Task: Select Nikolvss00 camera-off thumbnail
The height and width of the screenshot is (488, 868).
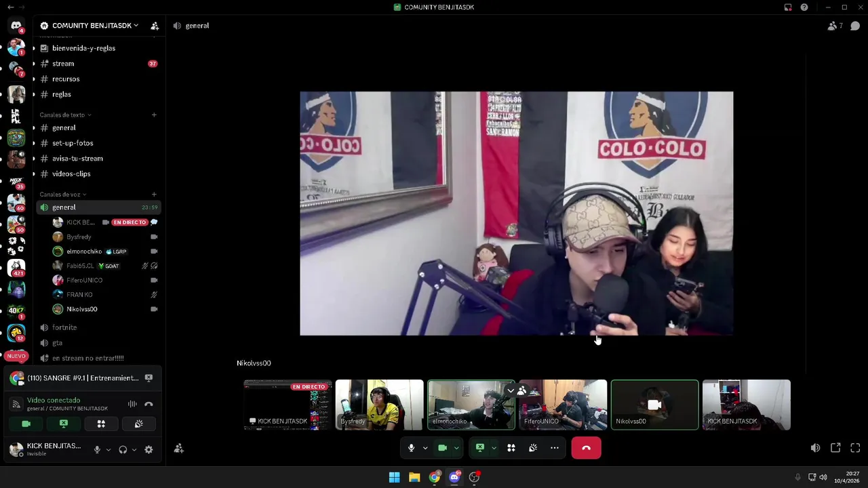Action: point(654,405)
